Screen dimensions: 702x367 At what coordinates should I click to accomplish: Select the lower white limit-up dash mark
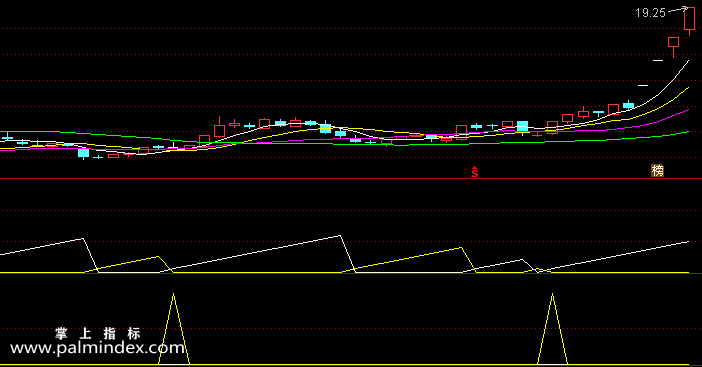coord(643,85)
